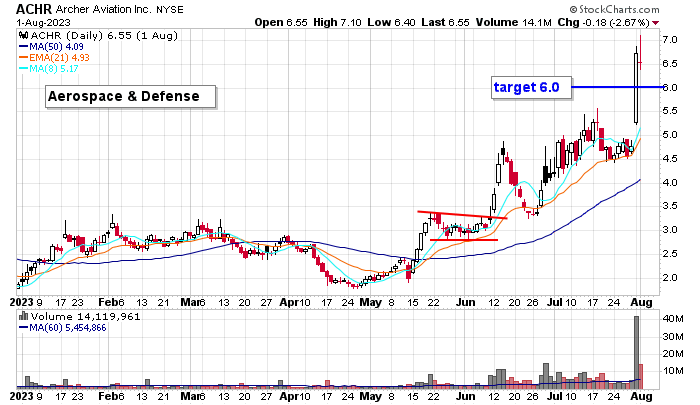Click the High 7.10 value
Viewport: 700px width, 405px height.
click(337, 22)
